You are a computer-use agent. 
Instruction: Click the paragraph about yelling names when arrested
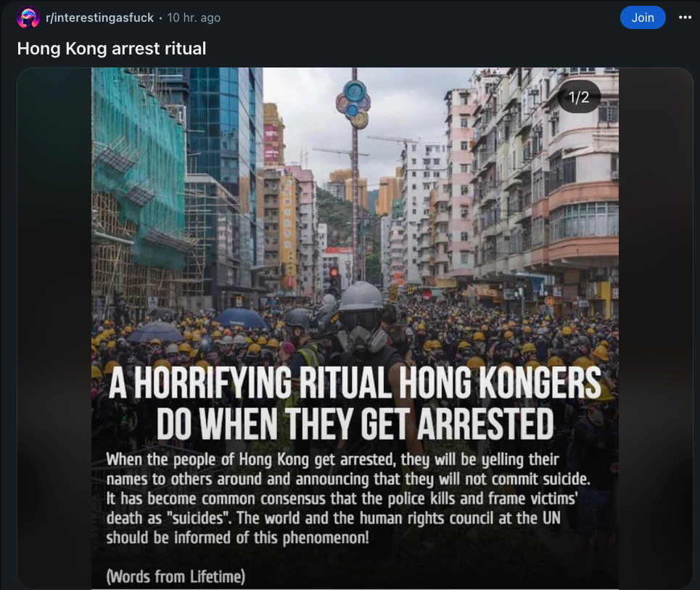(348, 499)
